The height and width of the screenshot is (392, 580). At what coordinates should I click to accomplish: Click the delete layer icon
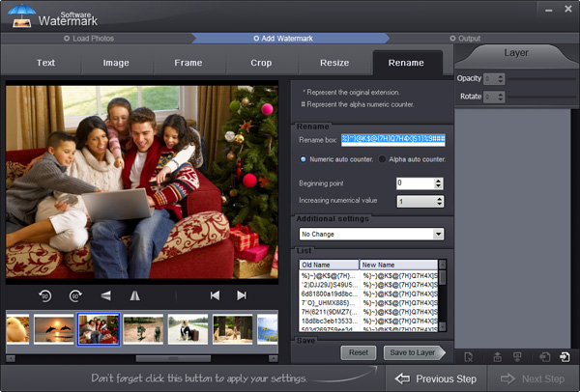click(x=468, y=357)
